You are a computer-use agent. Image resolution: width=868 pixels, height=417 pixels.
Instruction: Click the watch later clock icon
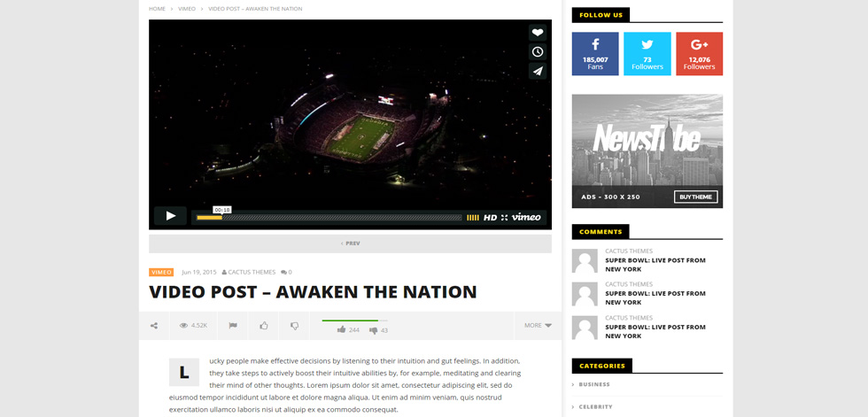538,52
